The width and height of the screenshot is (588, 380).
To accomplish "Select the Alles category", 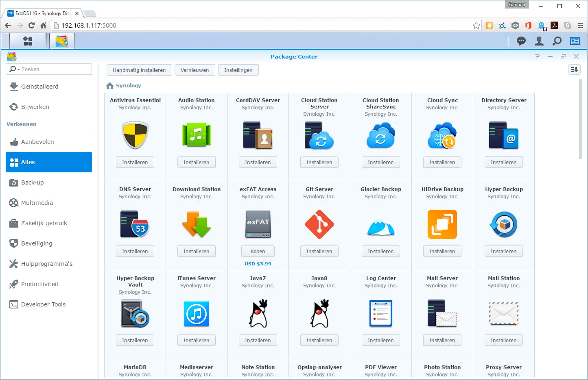I will point(49,162).
